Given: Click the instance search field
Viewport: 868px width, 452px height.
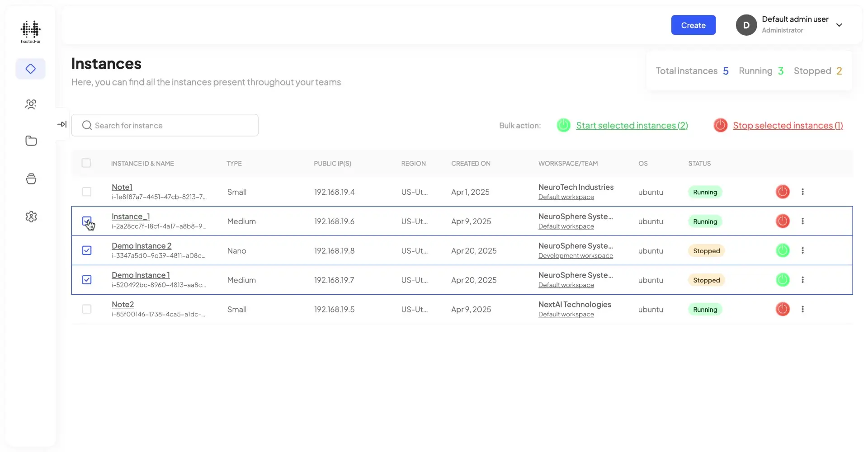Looking at the screenshot, I should pos(165,125).
